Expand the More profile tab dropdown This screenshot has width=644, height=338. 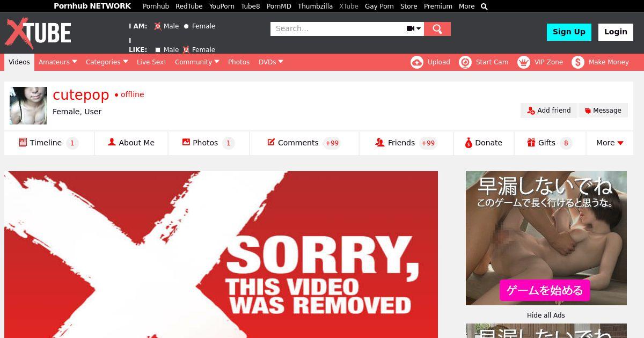[610, 143]
